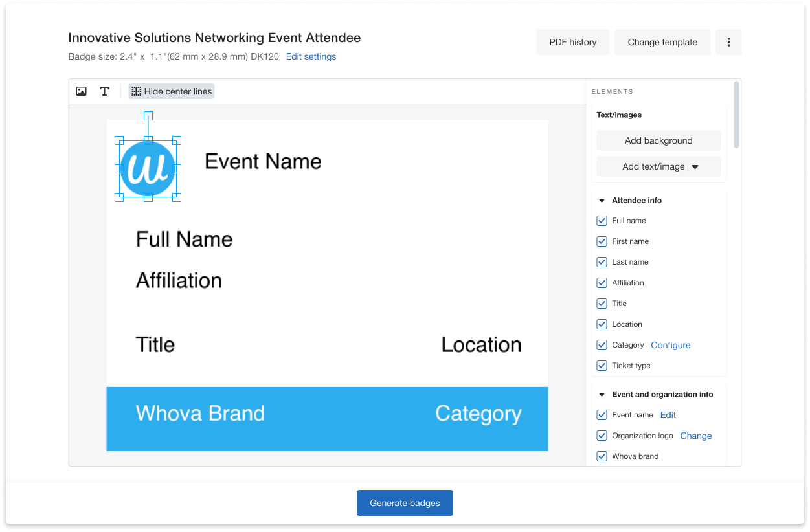Click the insert image icon in toolbar
The width and height of the screenshot is (810, 532).
(x=81, y=91)
